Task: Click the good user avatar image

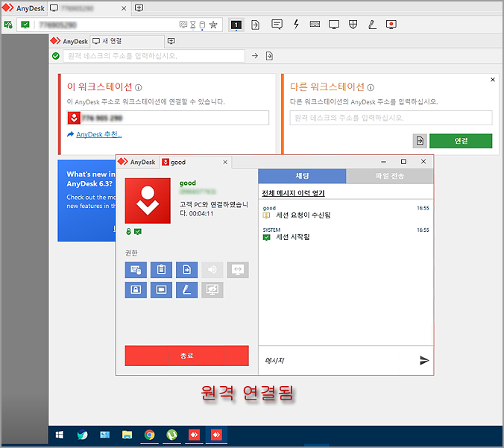Action: pyautogui.click(x=148, y=201)
